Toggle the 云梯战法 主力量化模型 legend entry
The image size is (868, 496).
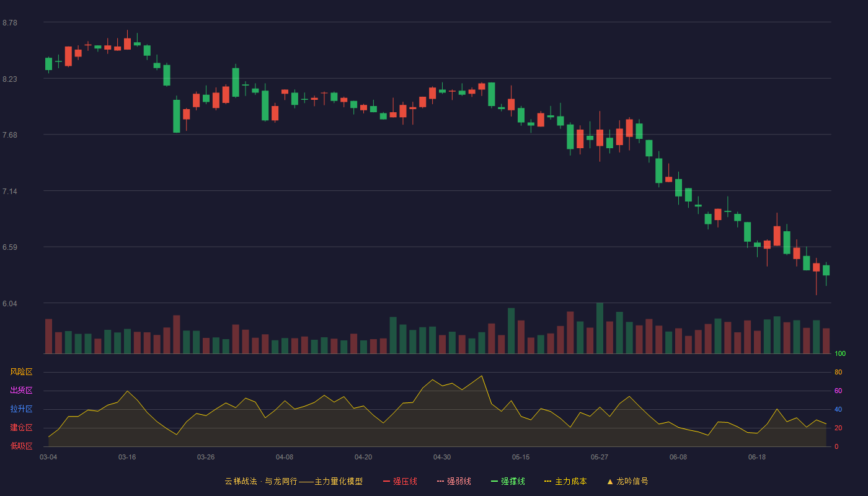293,481
